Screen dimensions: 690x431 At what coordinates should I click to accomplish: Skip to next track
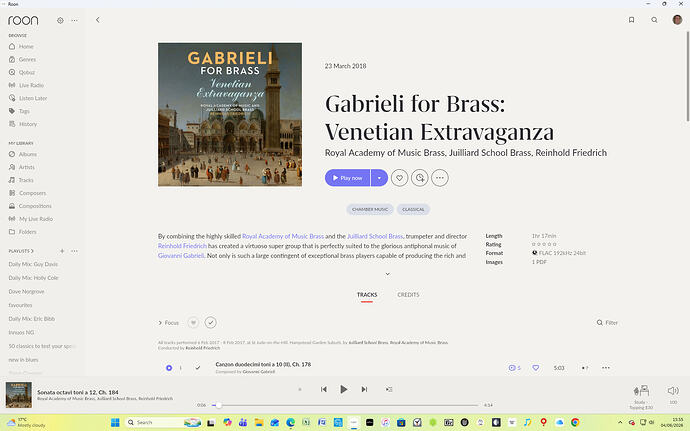tap(364, 389)
